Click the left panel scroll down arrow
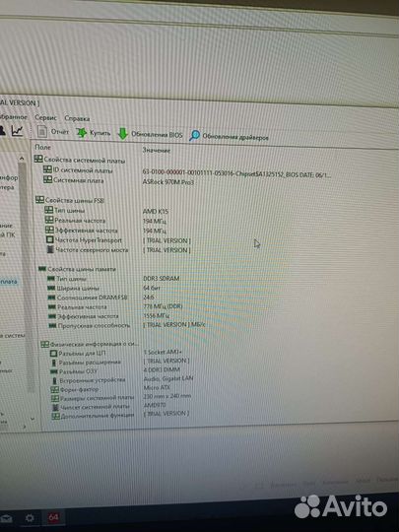The image size is (399, 532). click(x=33, y=419)
